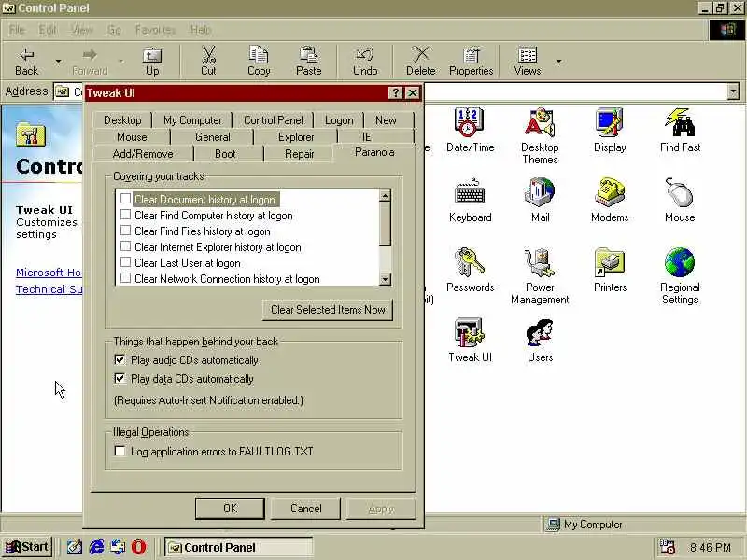Click Clear Selected Items Now button
The width and height of the screenshot is (747, 560).
[328, 310]
